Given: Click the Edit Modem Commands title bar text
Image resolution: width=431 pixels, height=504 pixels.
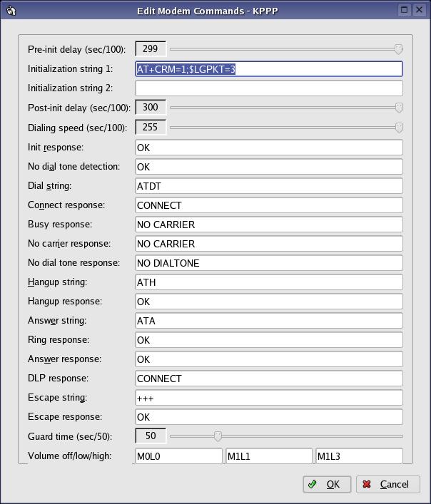Looking at the screenshot, I should [x=208, y=11].
